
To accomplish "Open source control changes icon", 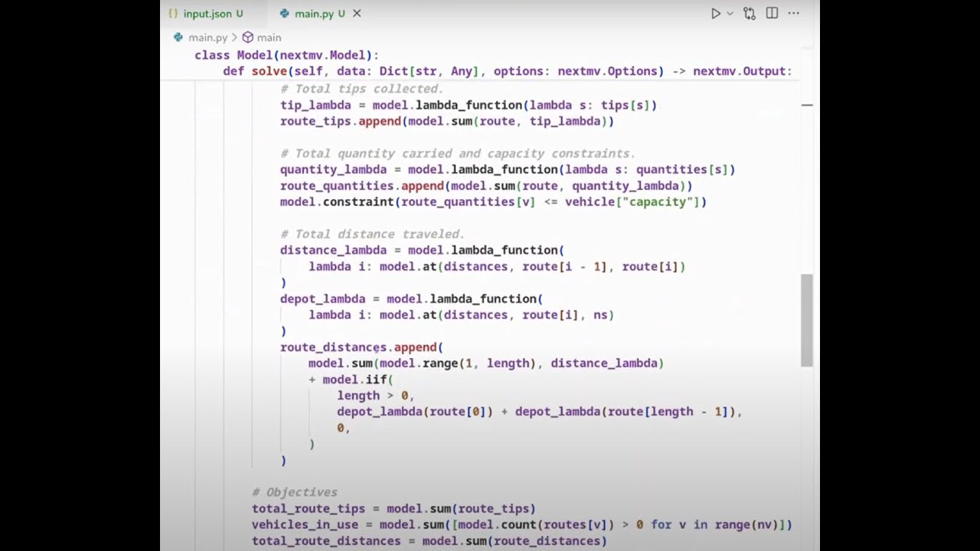I will point(750,14).
